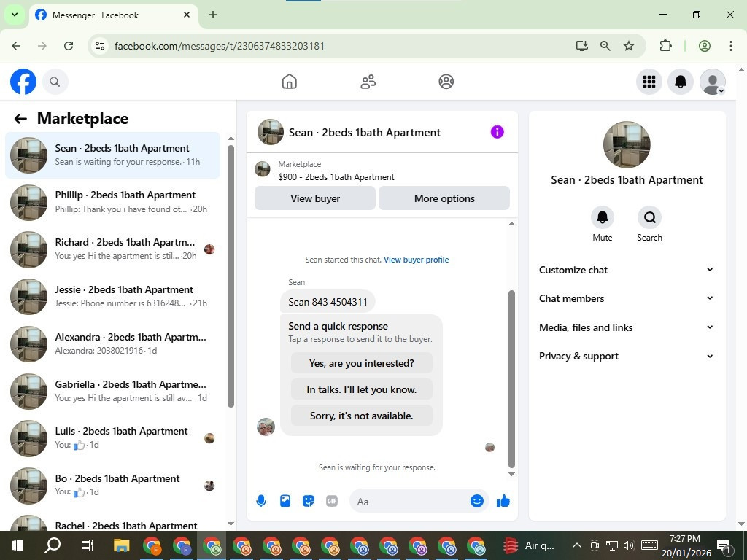Click the chat list scrollbar thumb
747x560 pixels.
coord(231,276)
